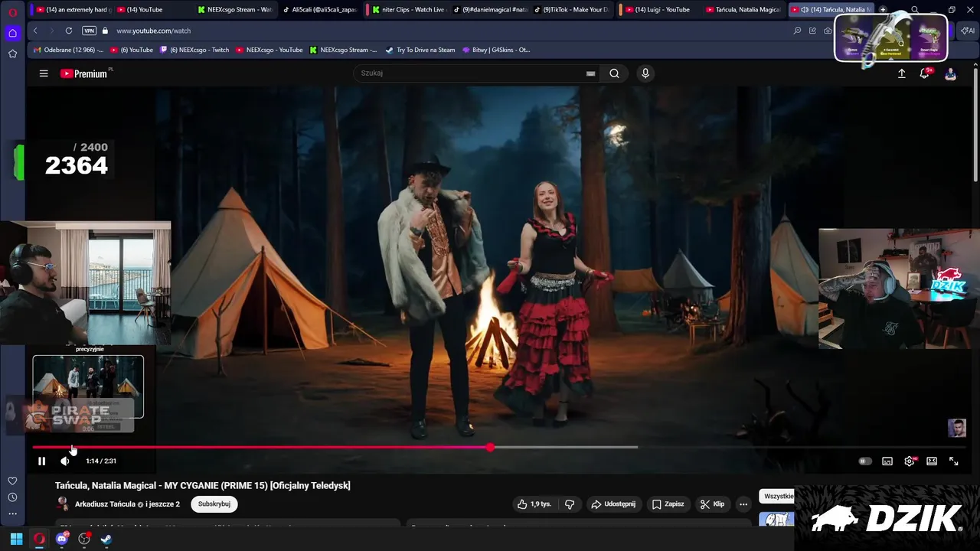The image size is (980, 551).
Task: Save video using Zapisz button
Action: 668,504
